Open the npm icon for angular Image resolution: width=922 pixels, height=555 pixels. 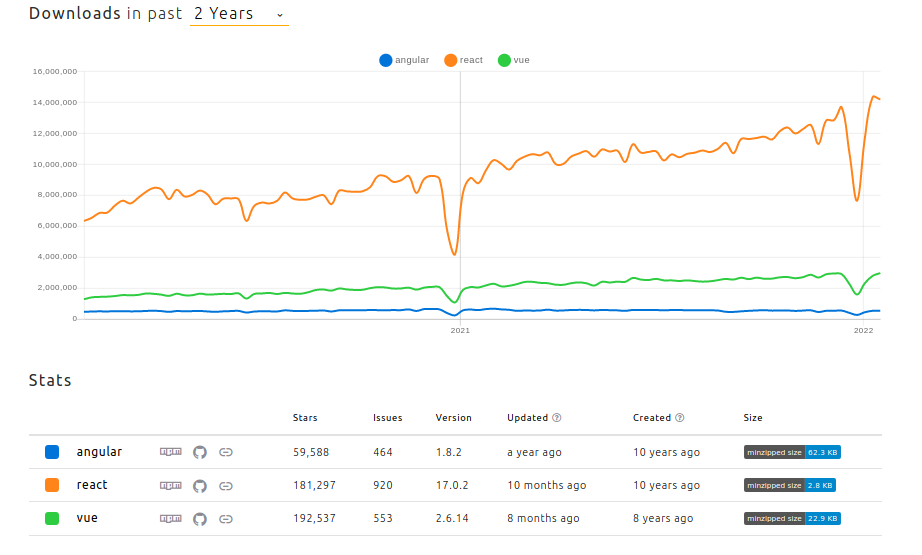click(x=171, y=452)
